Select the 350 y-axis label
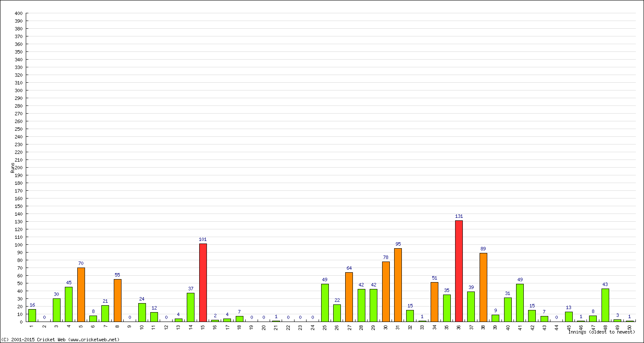The height and width of the screenshot is (343, 644). click(x=18, y=51)
